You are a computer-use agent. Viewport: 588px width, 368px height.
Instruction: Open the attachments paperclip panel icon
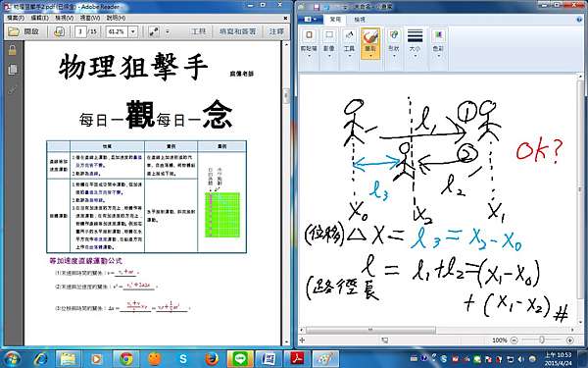(13, 89)
